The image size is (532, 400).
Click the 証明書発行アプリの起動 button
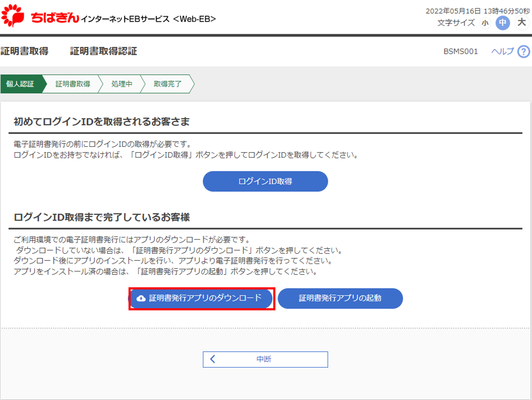click(340, 298)
